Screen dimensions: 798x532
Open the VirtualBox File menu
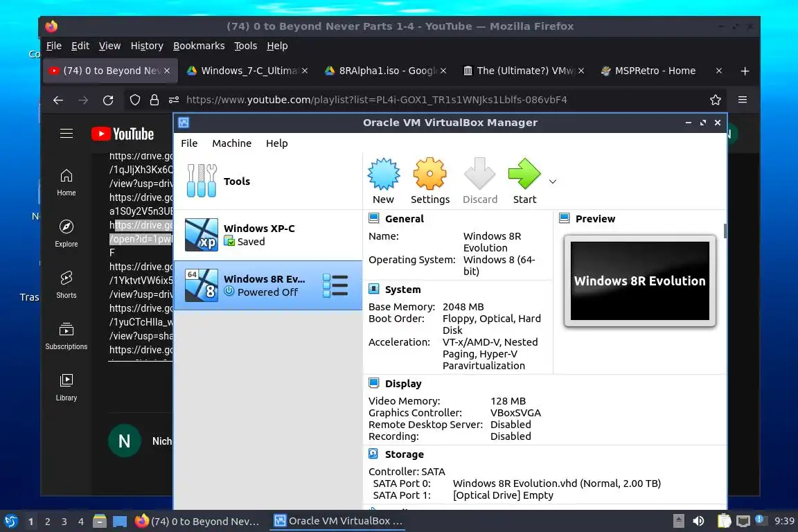[x=189, y=143]
